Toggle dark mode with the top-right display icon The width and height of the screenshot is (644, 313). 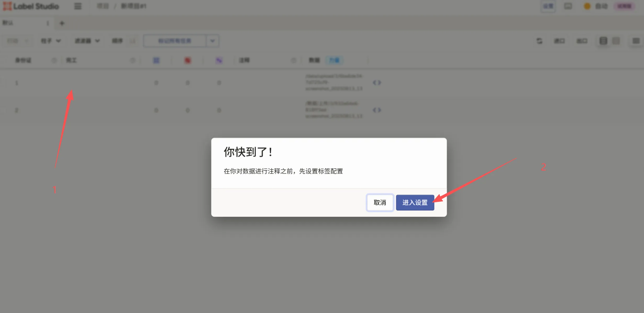568,6
